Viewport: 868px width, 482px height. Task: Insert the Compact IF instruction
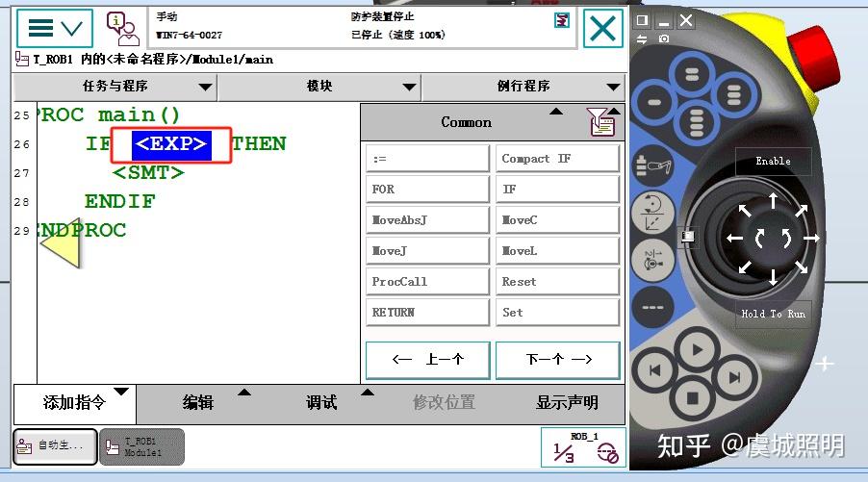[x=557, y=159]
